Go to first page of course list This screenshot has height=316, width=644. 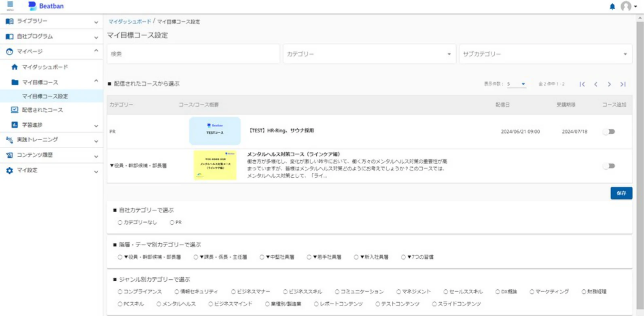pyautogui.click(x=582, y=84)
